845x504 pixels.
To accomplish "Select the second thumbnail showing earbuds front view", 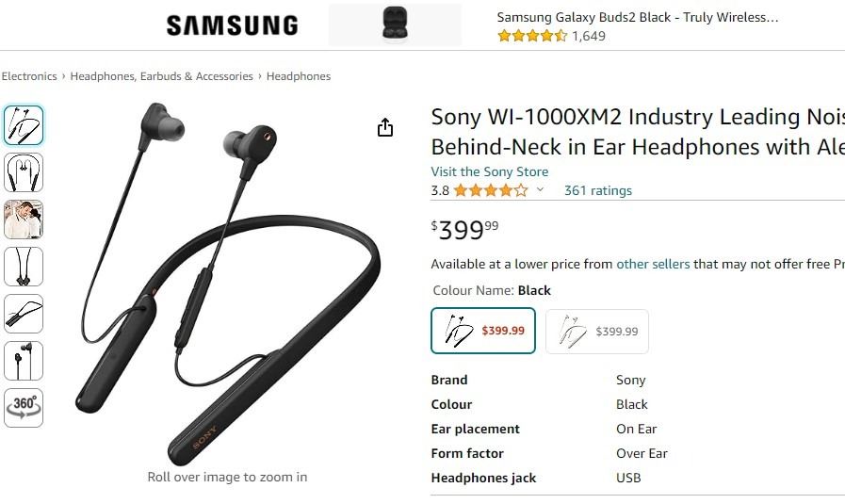I will click(24, 172).
